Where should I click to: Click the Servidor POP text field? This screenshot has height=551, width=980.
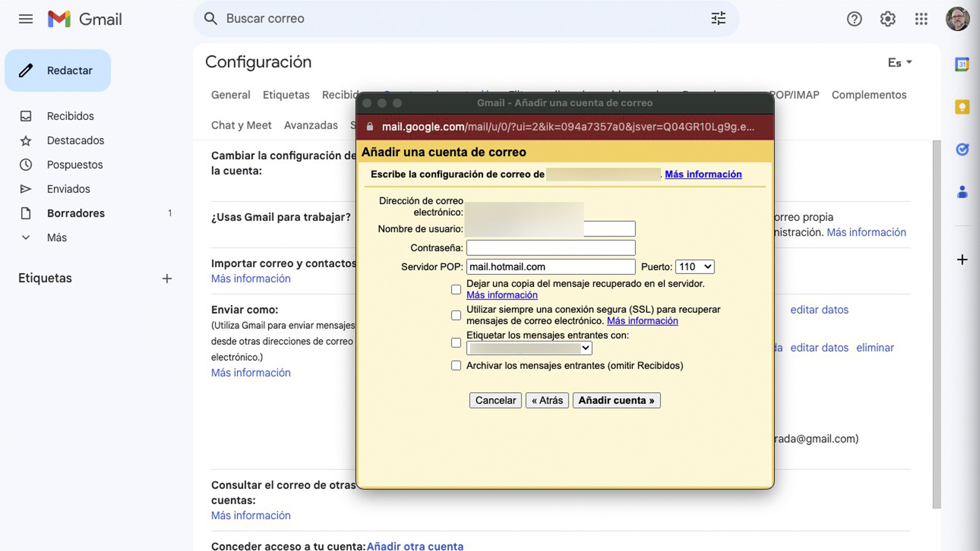point(550,267)
